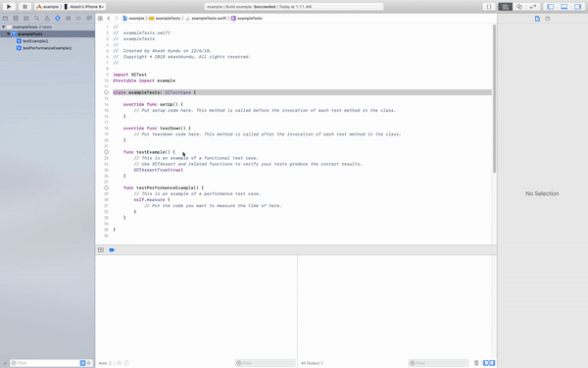Switch to Assistant editor mode
588x368 pixels.
point(519,7)
